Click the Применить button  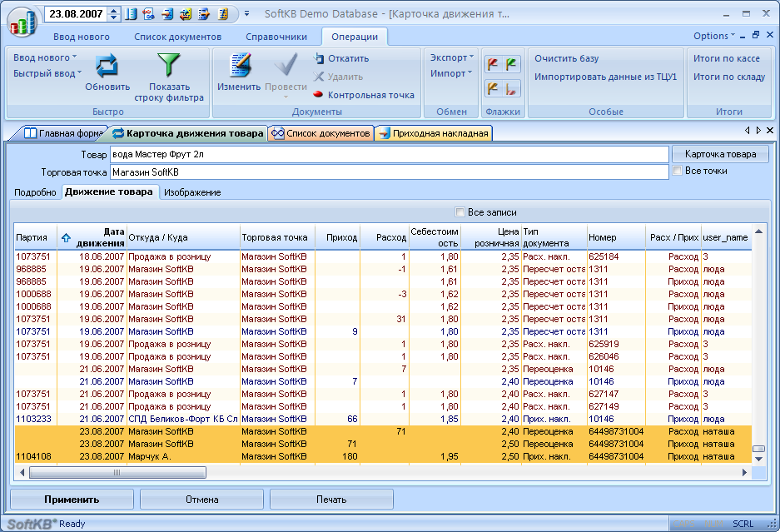[72, 500]
